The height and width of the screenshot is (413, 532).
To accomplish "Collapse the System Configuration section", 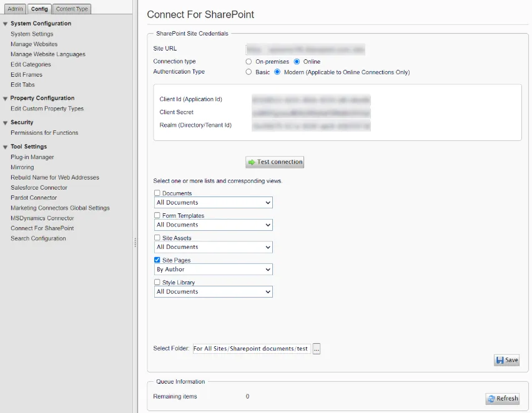I will coord(6,24).
